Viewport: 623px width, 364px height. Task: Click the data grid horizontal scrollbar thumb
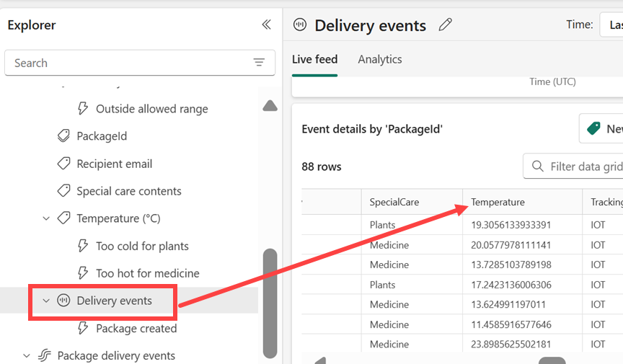tap(552, 360)
